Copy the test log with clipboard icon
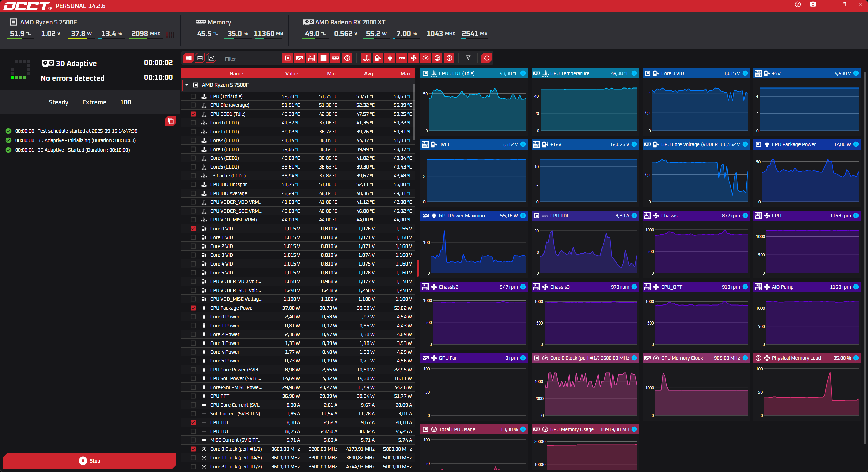 click(x=171, y=121)
